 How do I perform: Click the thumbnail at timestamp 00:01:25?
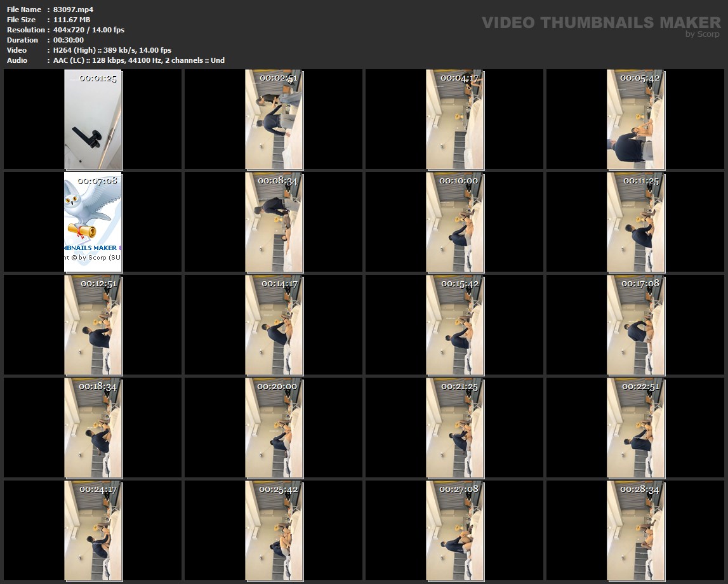[x=93, y=120]
